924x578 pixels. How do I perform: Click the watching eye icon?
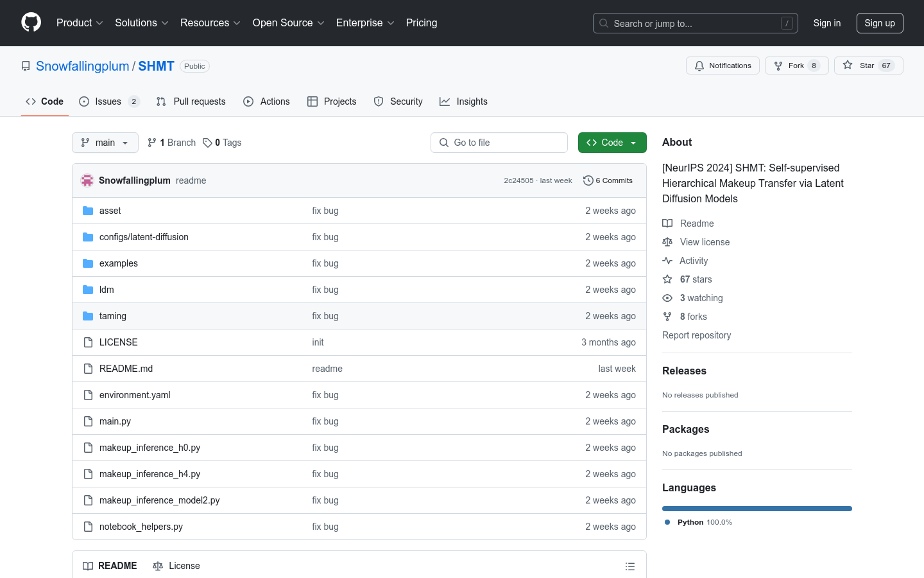click(667, 298)
